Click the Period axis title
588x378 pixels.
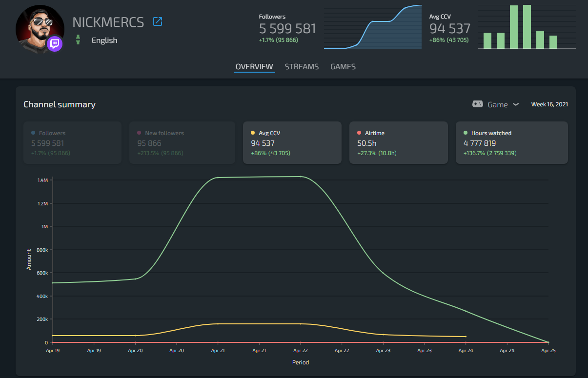point(301,362)
